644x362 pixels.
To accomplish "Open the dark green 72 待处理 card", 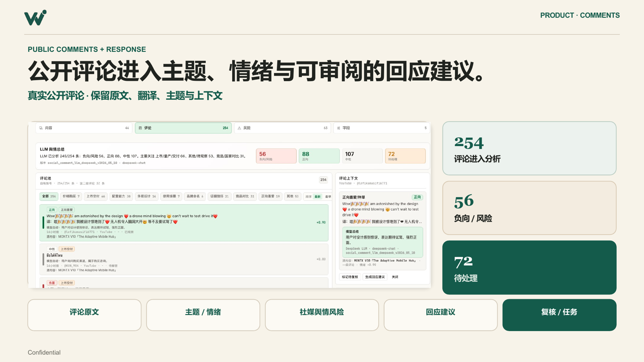I will [529, 267].
